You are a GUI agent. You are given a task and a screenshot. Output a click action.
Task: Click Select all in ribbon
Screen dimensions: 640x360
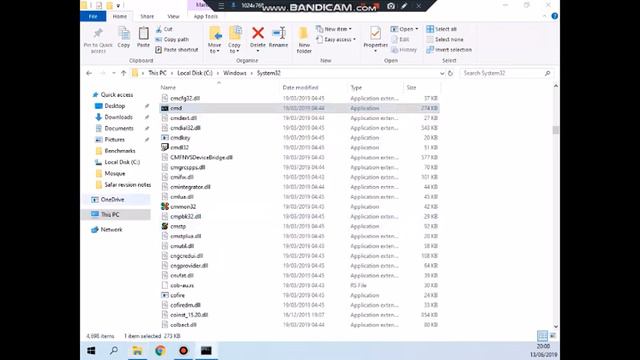442,29
